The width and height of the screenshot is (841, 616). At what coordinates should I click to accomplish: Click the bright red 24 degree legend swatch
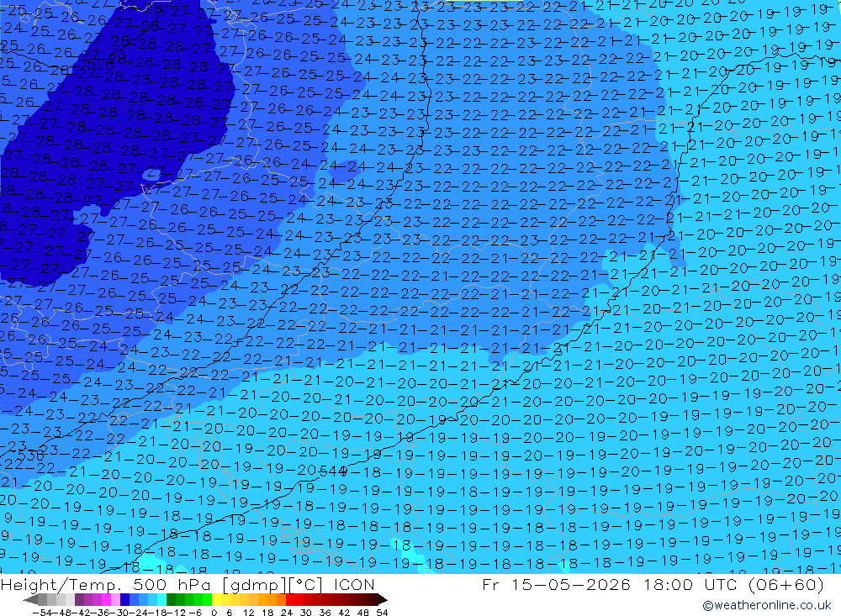[290, 599]
